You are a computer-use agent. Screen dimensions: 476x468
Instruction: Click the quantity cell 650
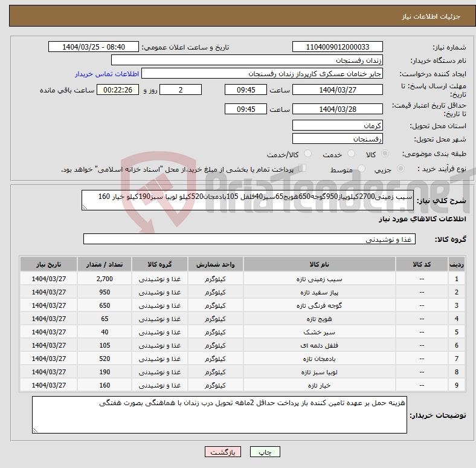pyautogui.click(x=105, y=305)
